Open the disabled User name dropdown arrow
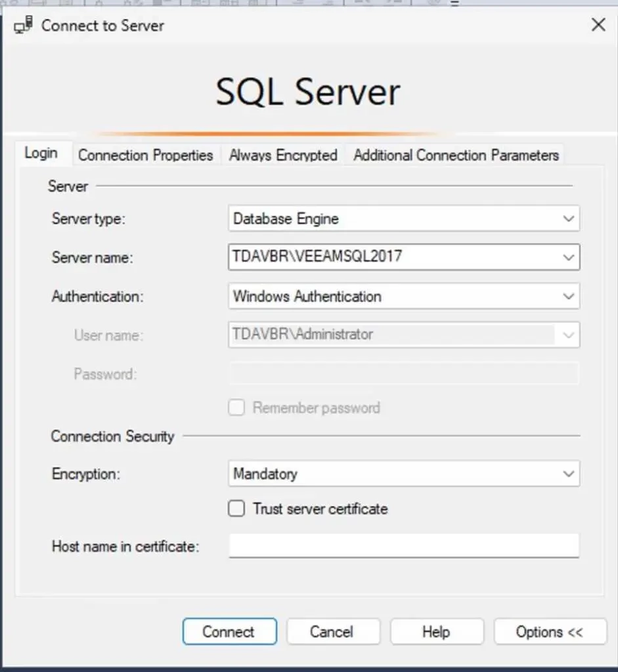618x672 pixels. pyautogui.click(x=568, y=335)
